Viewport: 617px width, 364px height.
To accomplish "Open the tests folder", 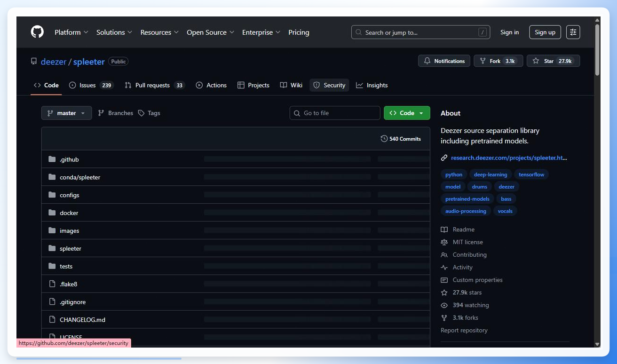I will (66, 266).
